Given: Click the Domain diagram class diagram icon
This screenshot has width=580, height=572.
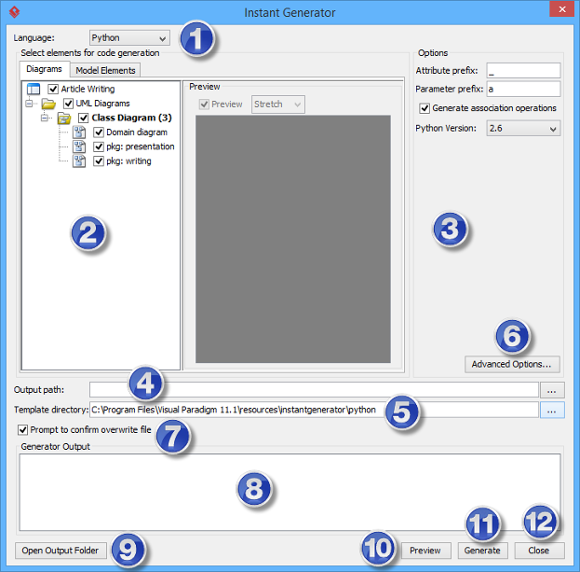Looking at the screenshot, I should click(79, 132).
